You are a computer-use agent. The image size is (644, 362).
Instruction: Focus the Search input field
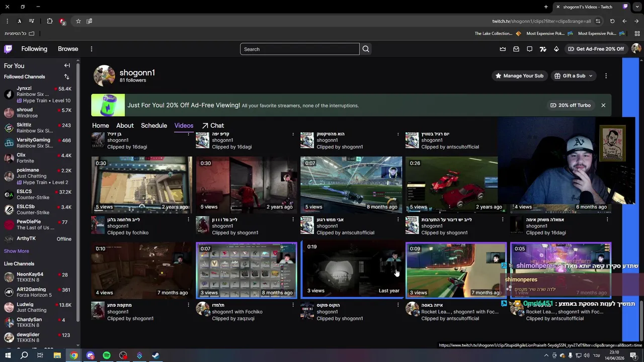point(300,49)
